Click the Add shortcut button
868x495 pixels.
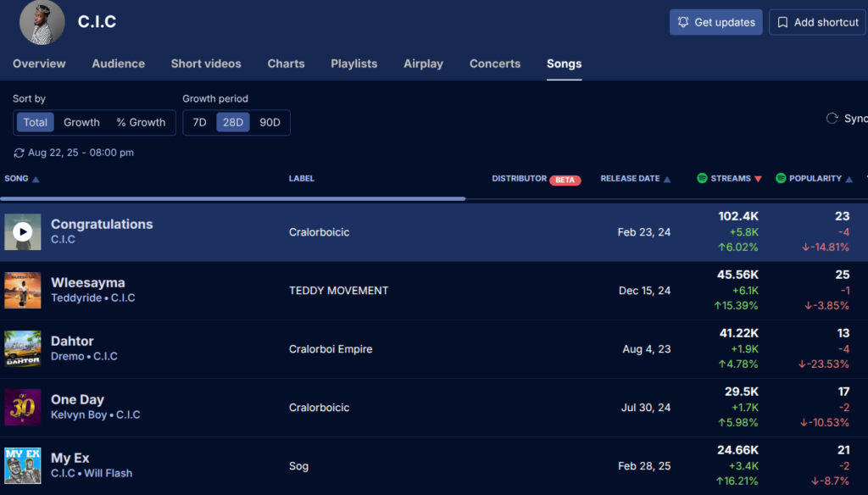pos(817,22)
